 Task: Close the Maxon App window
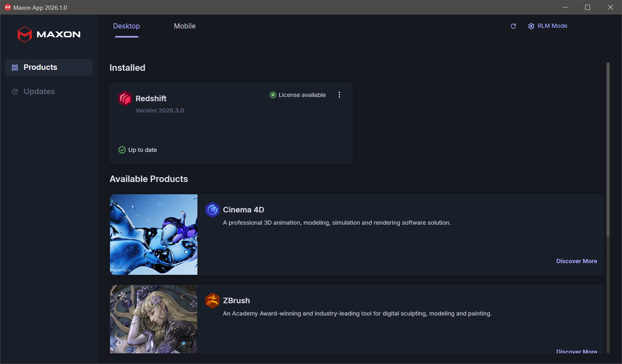pos(610,7)
